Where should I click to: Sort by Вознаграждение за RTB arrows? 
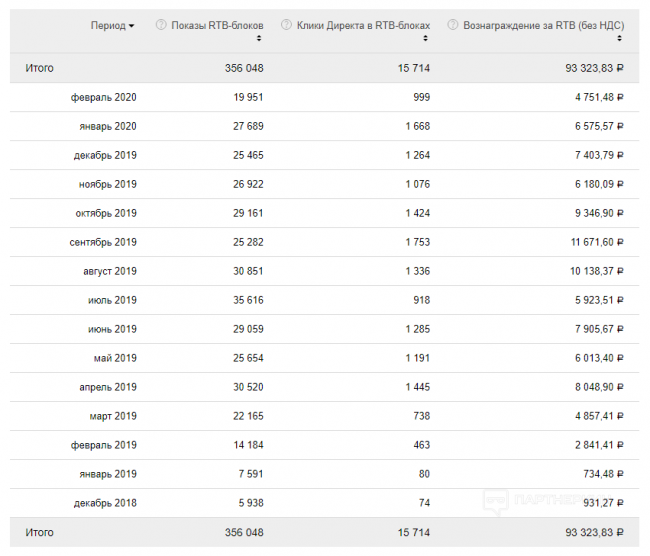coord(620,38)
